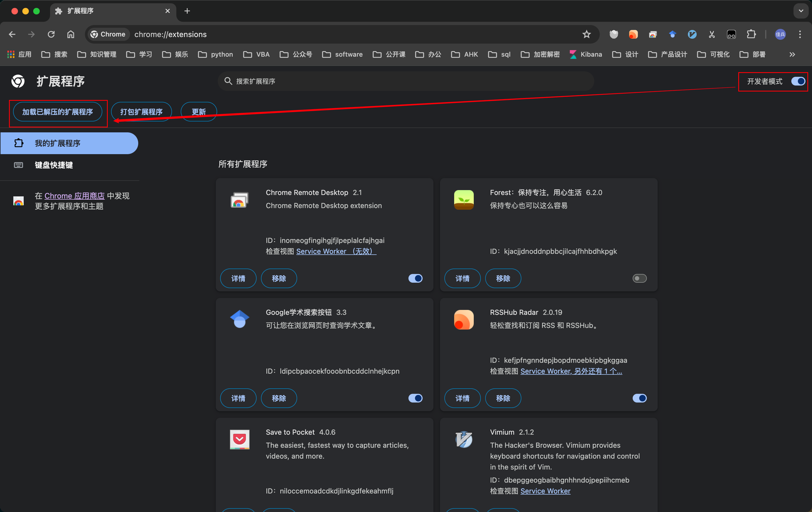Click the Vimium extension card icon
Viewport: 812px width, 512px height.
464,439
